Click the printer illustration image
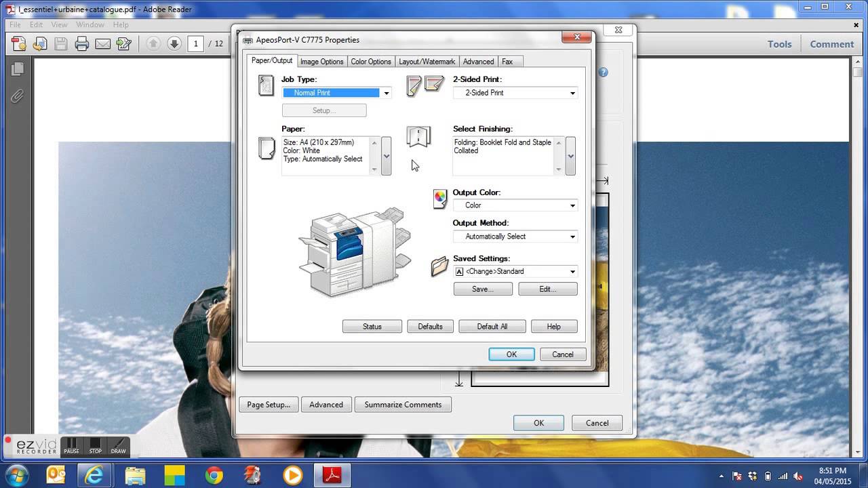 coord(355,252)
